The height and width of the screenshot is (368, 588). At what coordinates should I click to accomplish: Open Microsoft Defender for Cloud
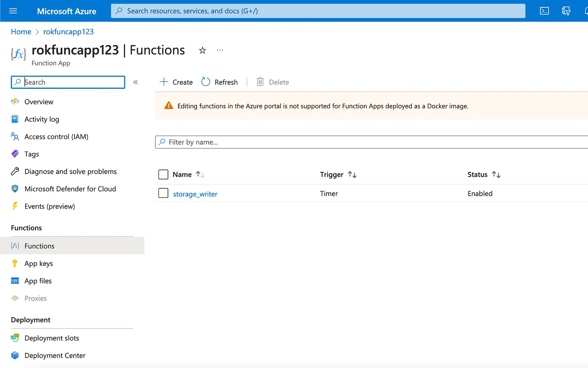(70, 189)
